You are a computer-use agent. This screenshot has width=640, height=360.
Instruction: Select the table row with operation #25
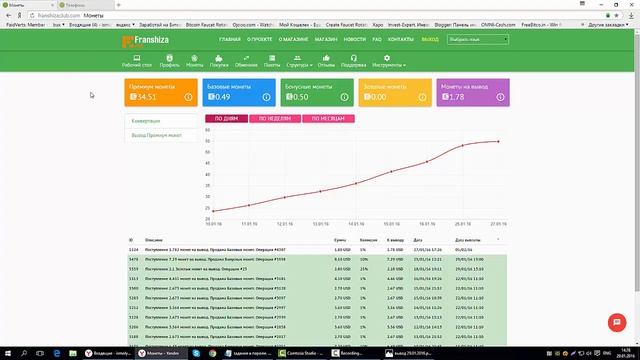(317, 269)
